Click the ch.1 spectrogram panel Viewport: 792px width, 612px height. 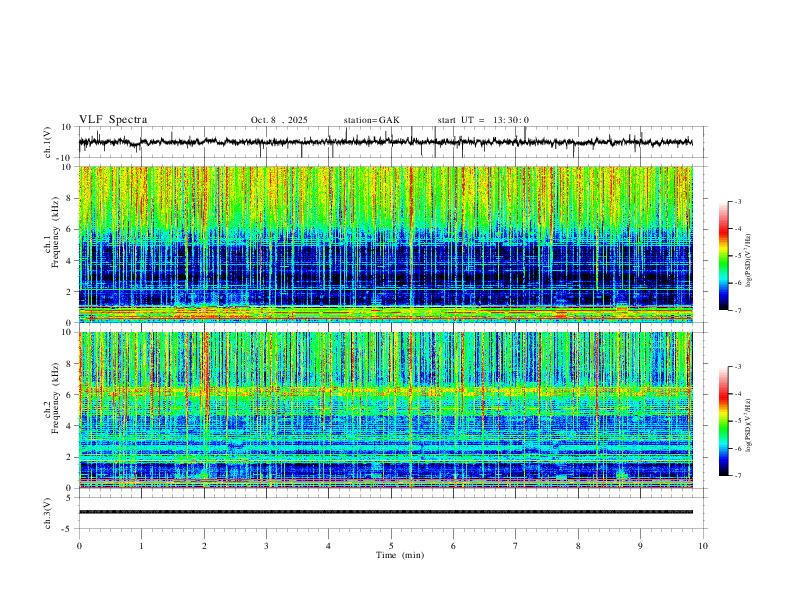(x=385, y=244)
